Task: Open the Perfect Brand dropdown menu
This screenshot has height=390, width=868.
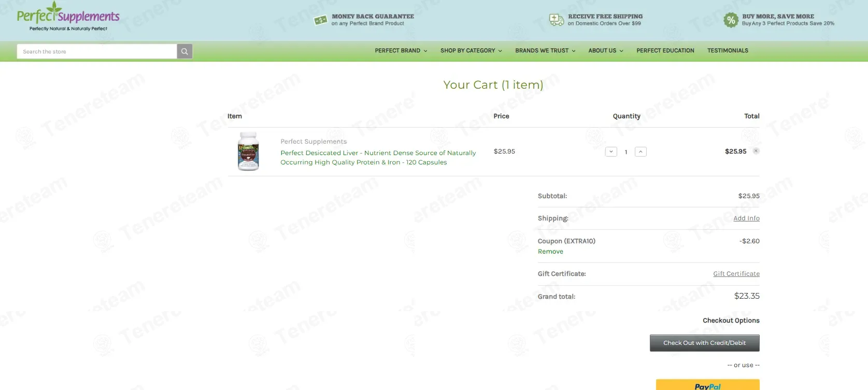Action: pyautogui.click(x=401, y=51)
